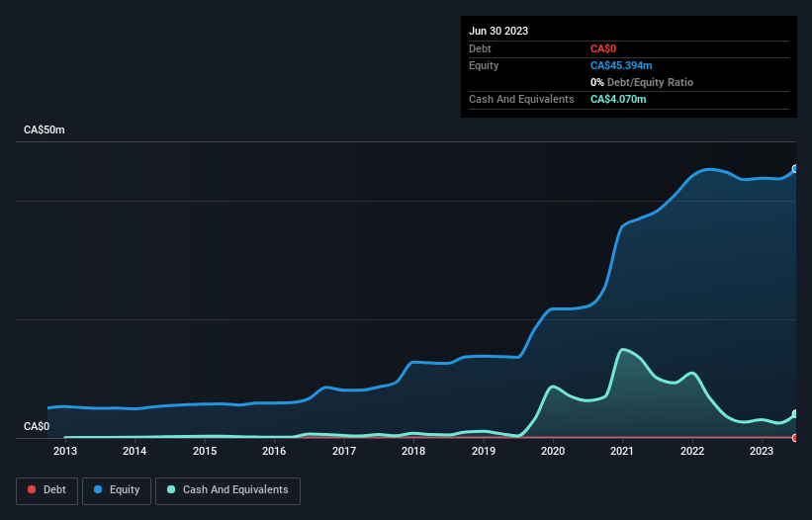Click the 2016 x-axis label
812x520 pixels.
coord(274,451)
